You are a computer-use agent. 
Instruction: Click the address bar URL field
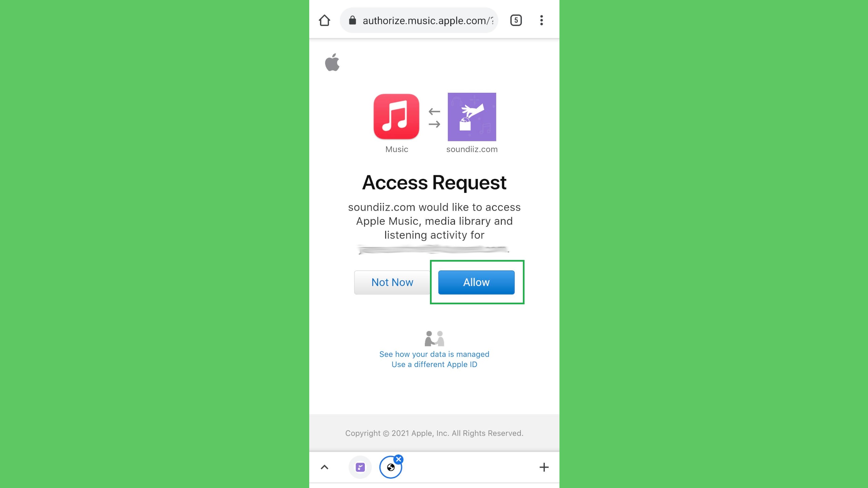(x=429, y=20)
